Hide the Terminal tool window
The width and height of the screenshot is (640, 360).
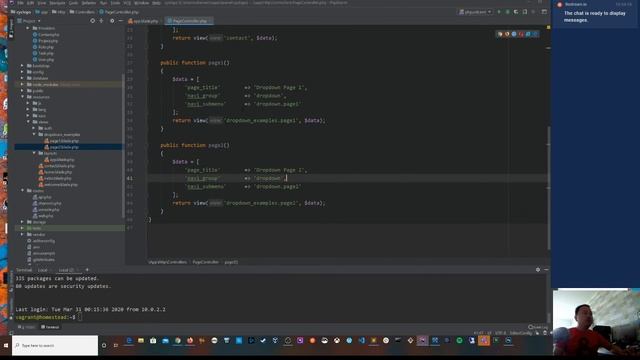(546, 269)
